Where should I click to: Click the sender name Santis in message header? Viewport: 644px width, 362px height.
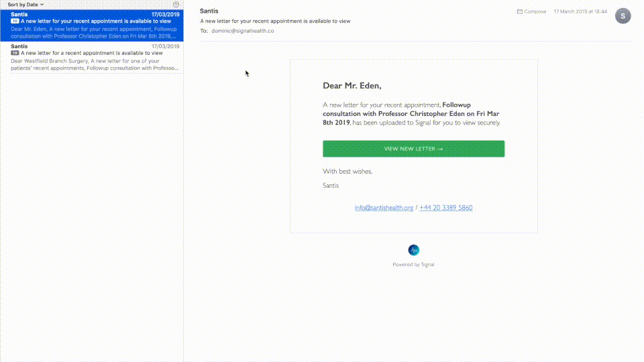209,11
